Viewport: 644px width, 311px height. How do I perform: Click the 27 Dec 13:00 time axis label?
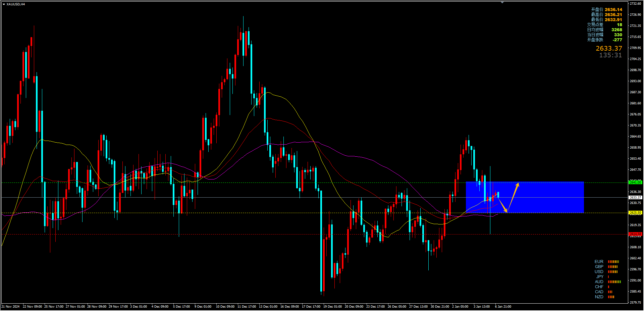(418, 307)
